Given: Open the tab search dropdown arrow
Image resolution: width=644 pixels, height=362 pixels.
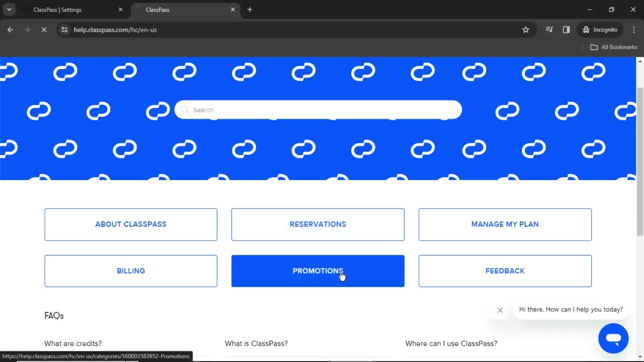Looking at the screenshot, I should click(x=9, y=10).
